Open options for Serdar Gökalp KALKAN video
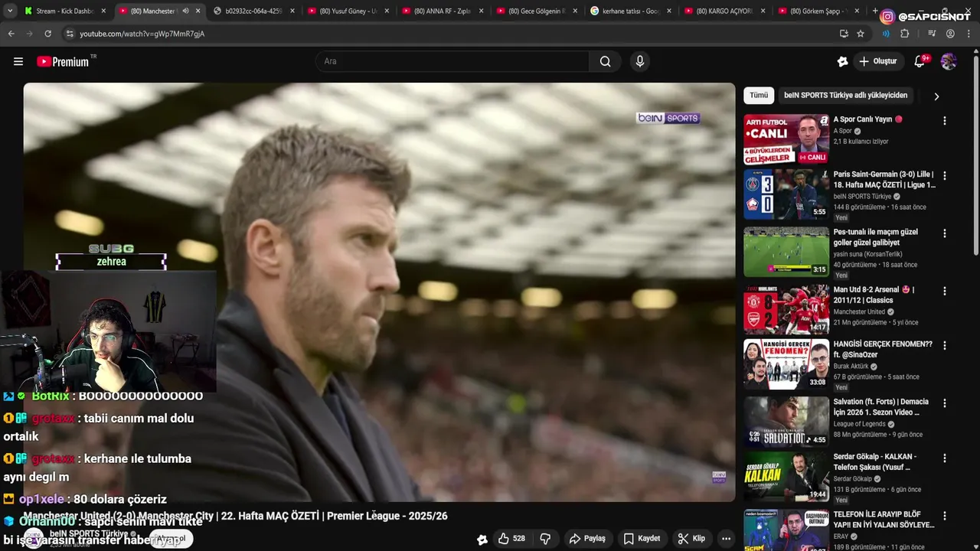Screen dimensions: 980x551 point(944,458)
